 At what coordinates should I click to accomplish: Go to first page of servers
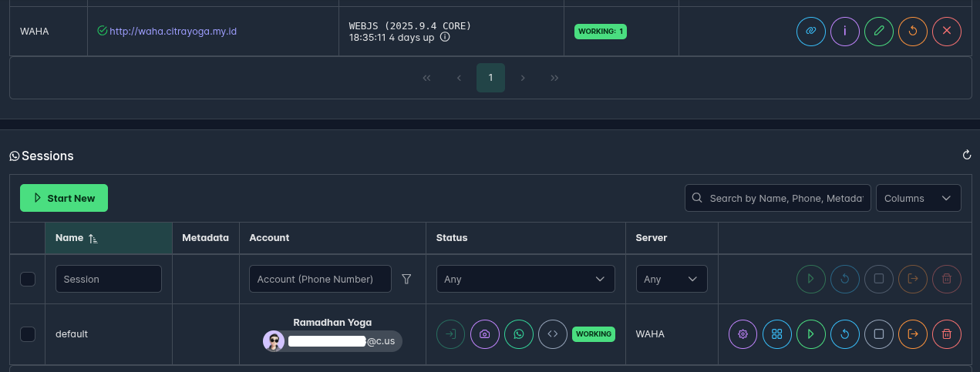[x=427, y=78]
